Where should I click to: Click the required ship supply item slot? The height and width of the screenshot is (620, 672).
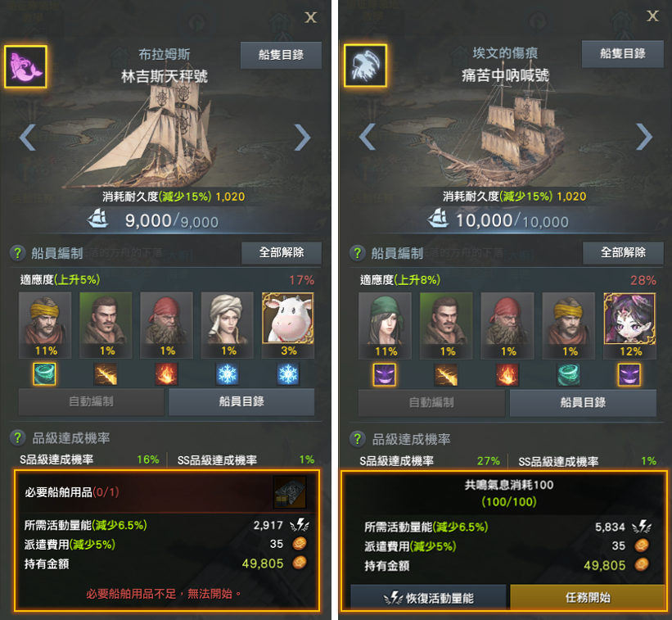(290, 491)
